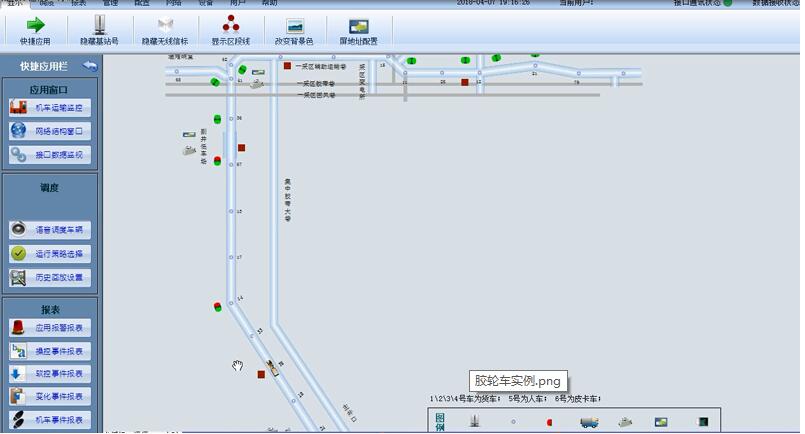Collapse the 快捷应用栏 sidebar with back arrow
Screen dimensions: 805x434
click(90, 66)
